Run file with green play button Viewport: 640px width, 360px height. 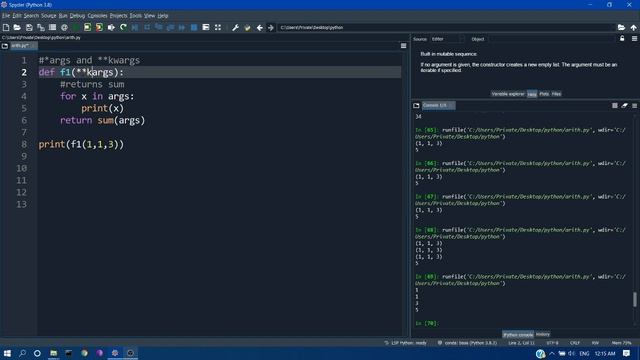(x=76, y=27)
